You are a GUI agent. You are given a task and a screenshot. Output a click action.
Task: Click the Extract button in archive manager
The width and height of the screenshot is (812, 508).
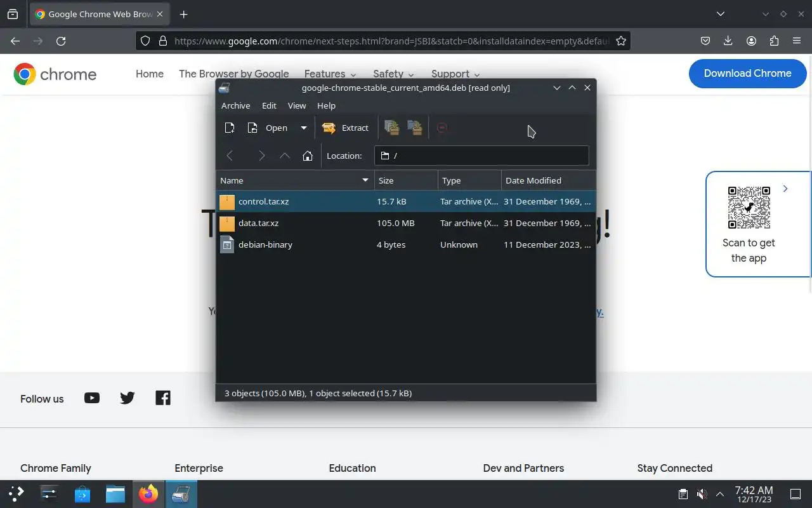point(345,128)
